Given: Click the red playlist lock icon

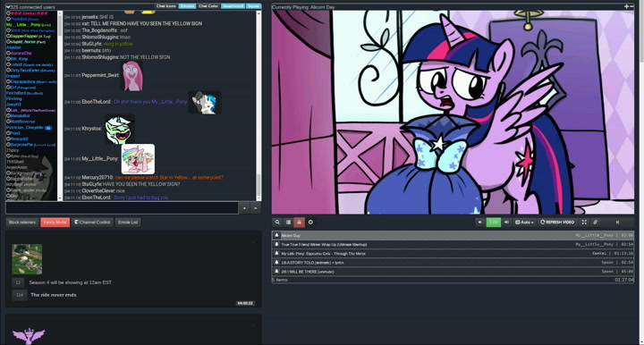Looking at the screenshot, I should click(x=300, y=222).
